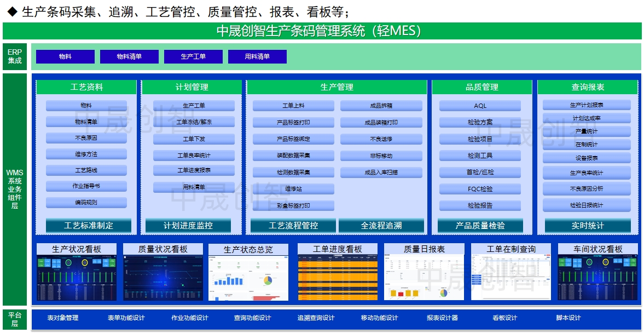
Task: Click 非标移动 item
Action: pyautogui.click(x=381, y=156)
